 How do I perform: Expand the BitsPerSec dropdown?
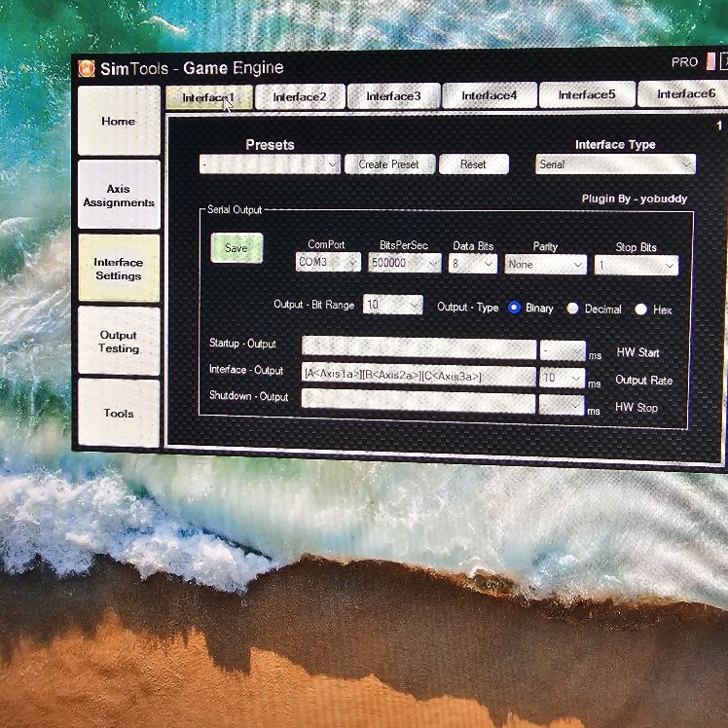[x=405, y=263]
